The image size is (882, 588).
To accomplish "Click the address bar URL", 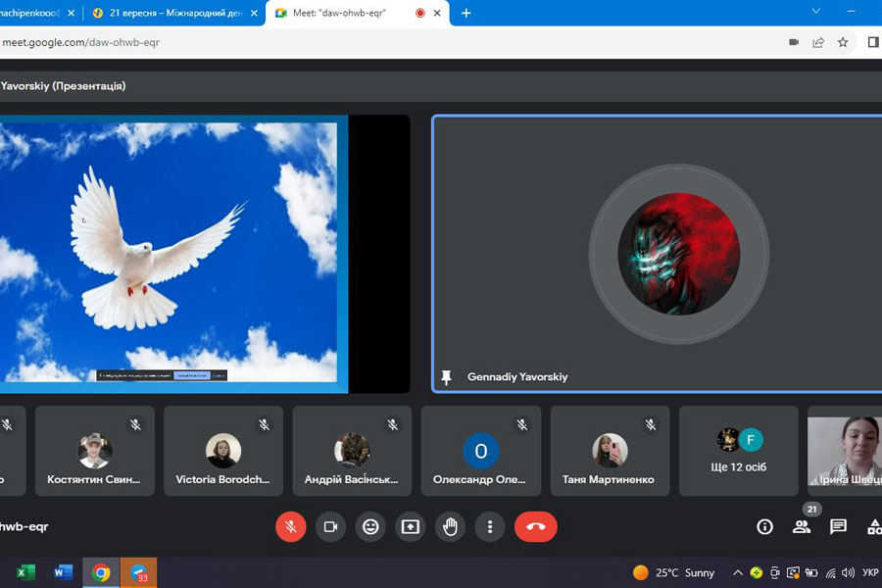I will pyautogui.click(x=81, y=42).
